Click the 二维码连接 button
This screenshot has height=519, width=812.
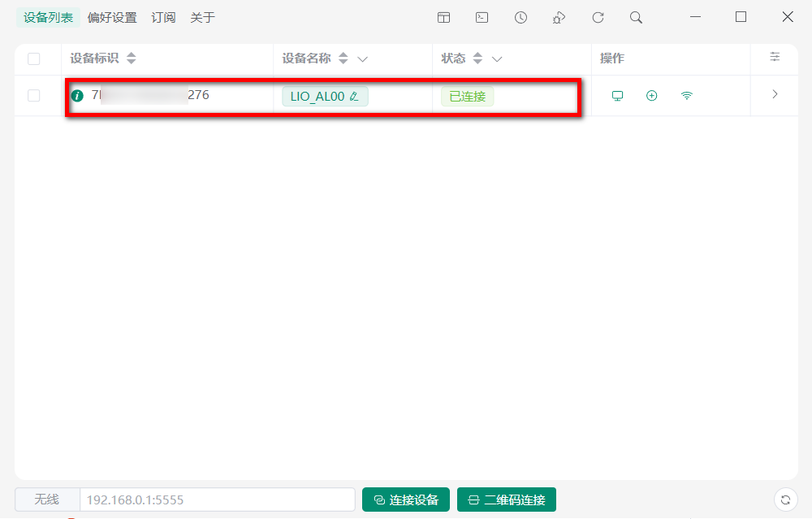click(507, 500)
